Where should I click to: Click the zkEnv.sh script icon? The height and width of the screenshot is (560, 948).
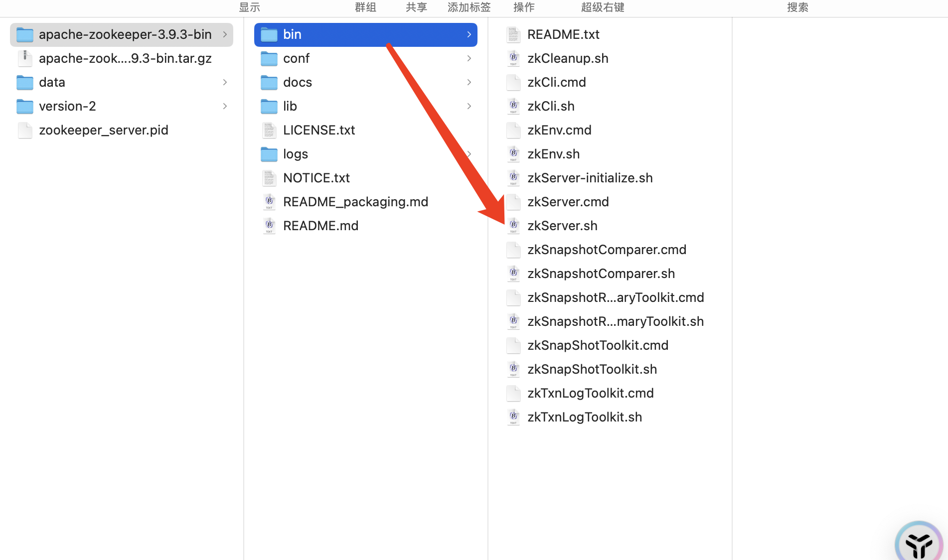[513, 154]
